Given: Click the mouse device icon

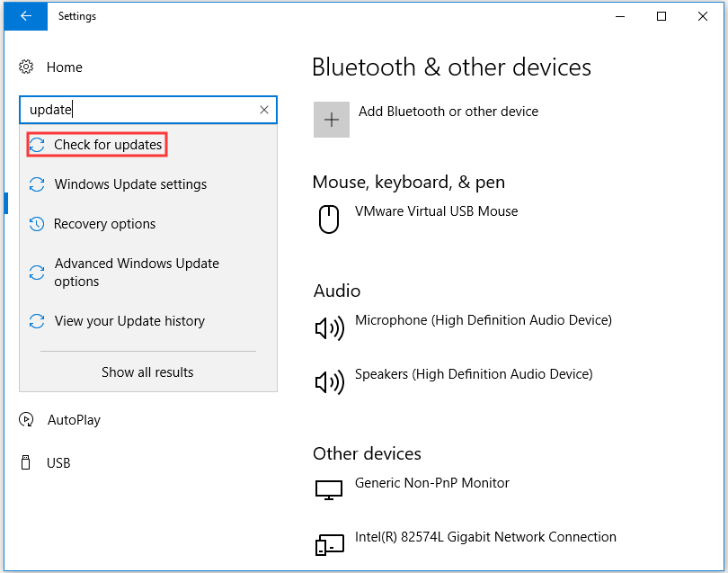Looking at the screenshot, I should [329, 219].
